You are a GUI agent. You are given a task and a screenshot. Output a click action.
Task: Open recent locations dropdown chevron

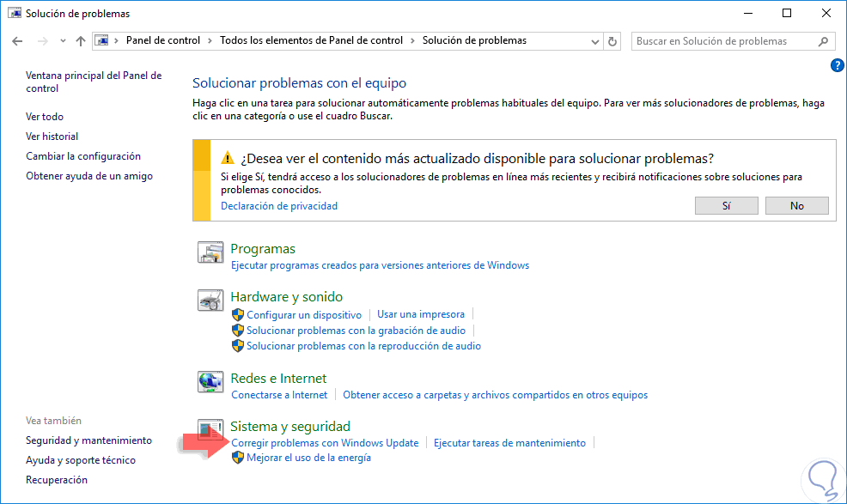64,41
